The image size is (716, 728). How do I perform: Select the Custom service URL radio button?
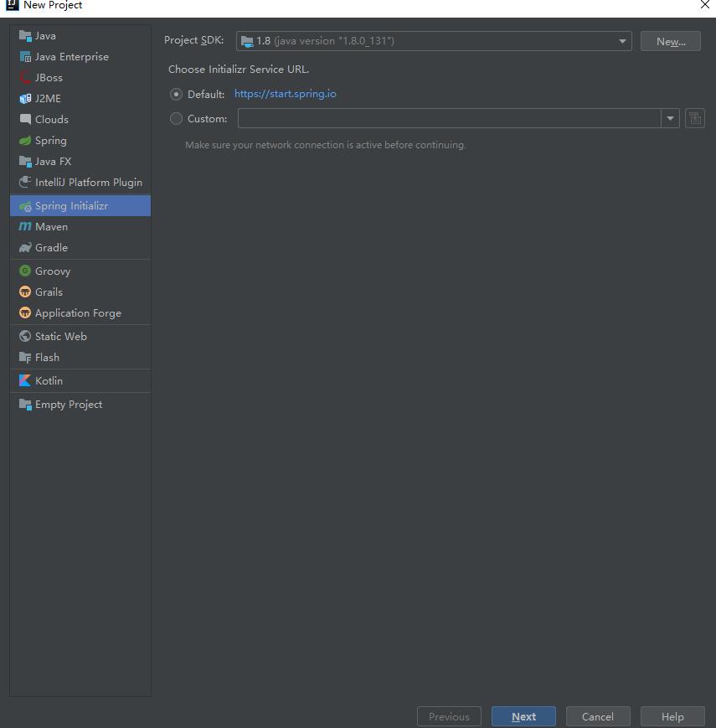pyautogui.click(x=176, y=119)
